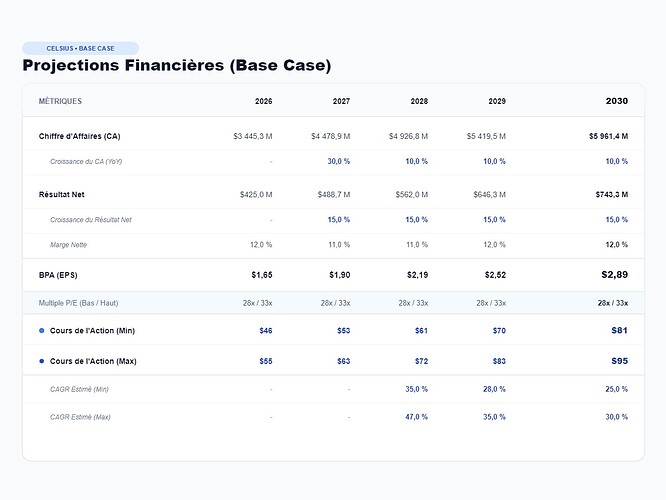Select the $2,89 EPS value for 2030
The width and height of the screenshot is (666, 500).
point(615,275)
